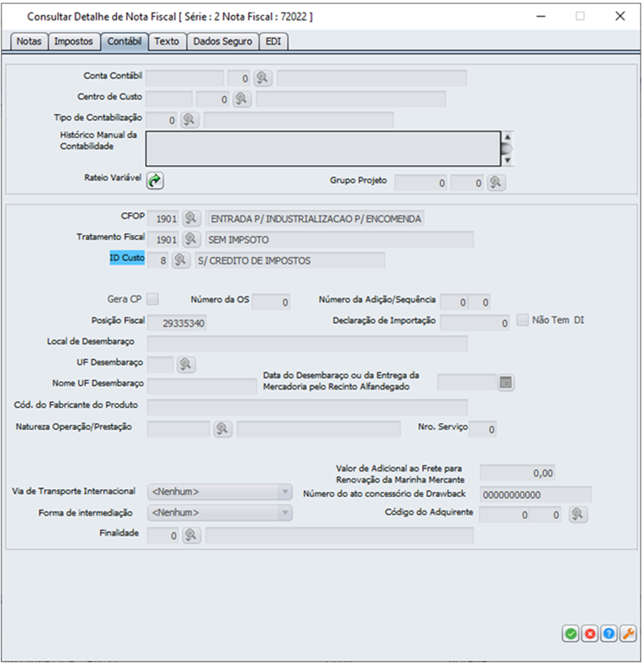The height and width of the screenshot is (664, 644).
Task: Open the Dados Seguro tab
Action: [223, 41]
